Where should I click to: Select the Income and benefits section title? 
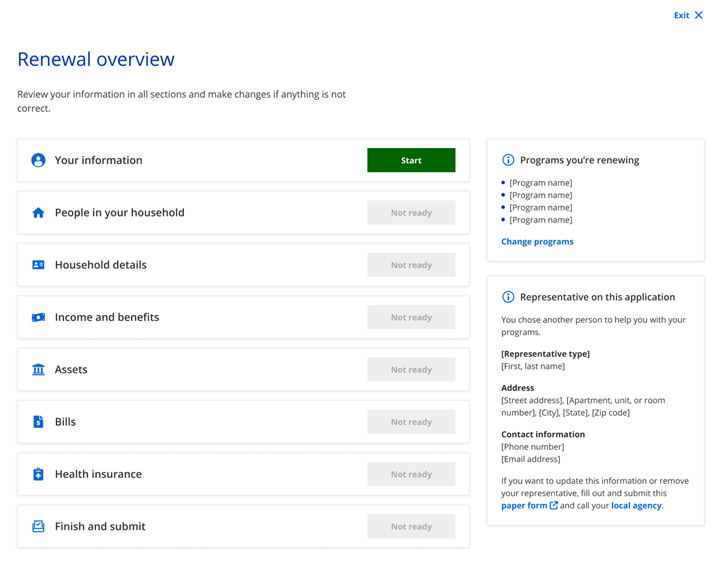click(107, 317)
